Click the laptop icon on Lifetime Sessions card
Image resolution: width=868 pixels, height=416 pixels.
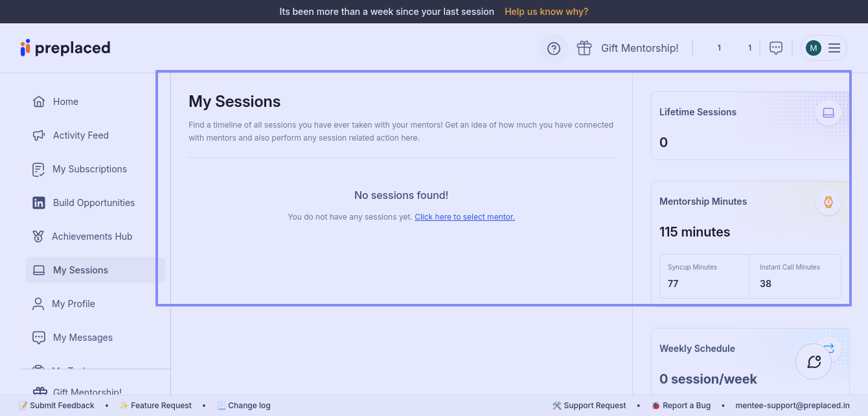pos(828,113)
